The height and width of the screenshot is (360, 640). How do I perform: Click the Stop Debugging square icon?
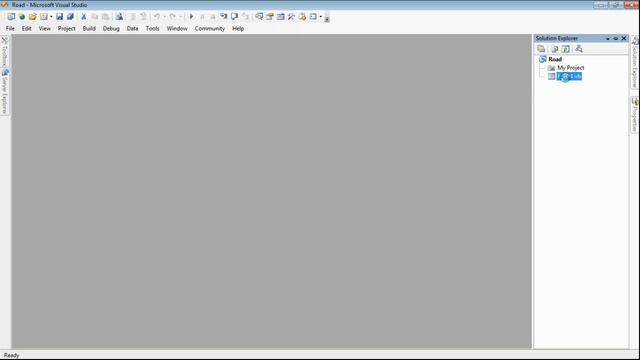coord(213,17)
